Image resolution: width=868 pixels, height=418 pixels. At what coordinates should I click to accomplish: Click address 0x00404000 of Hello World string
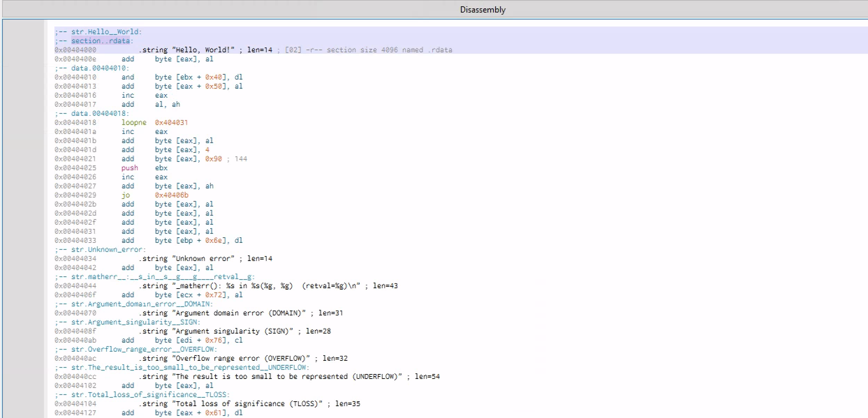(x=75, y=50)
